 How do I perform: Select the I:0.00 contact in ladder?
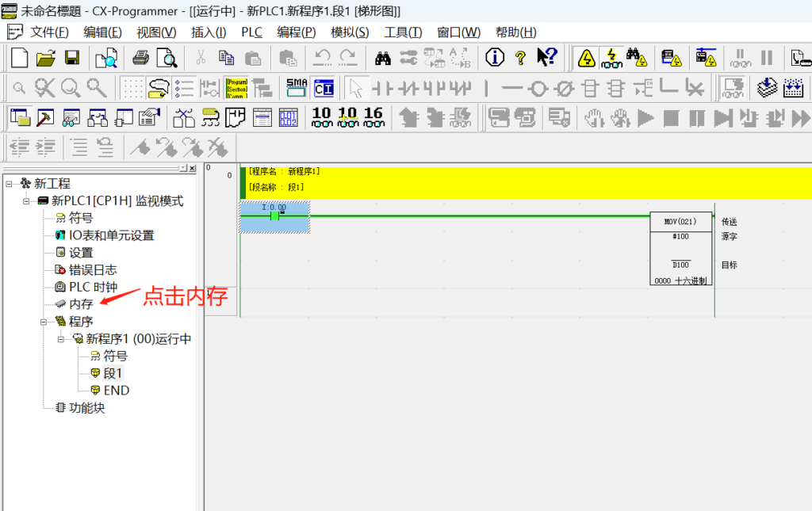click(274, 215)
